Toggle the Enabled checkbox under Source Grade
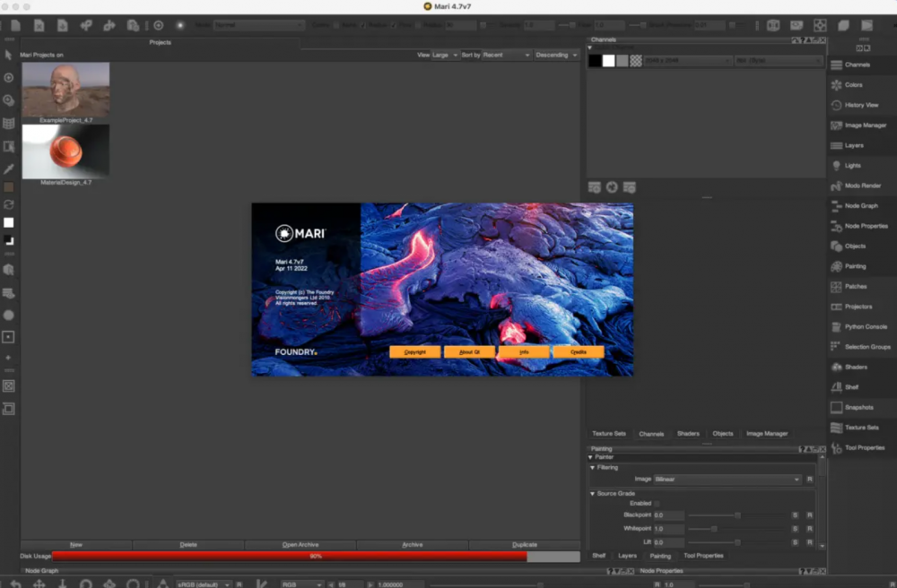897x588 pixels. [657, 504]
